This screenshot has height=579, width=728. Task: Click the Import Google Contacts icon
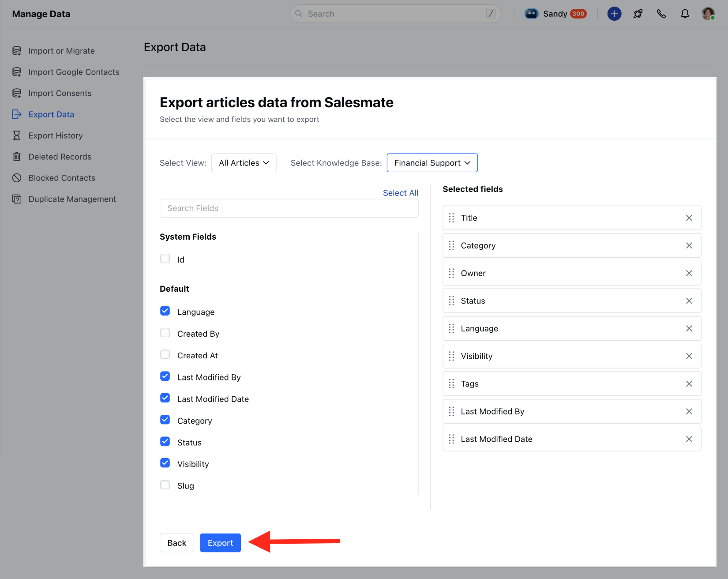tap(17, 72)
